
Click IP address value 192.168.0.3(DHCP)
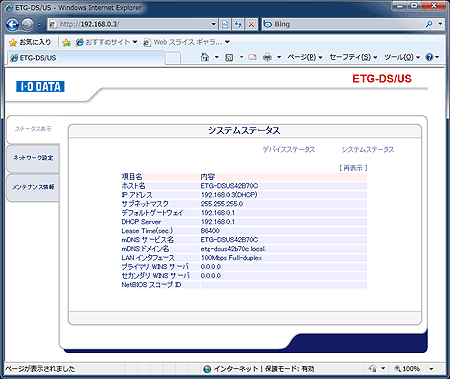(x=229, y=195)
